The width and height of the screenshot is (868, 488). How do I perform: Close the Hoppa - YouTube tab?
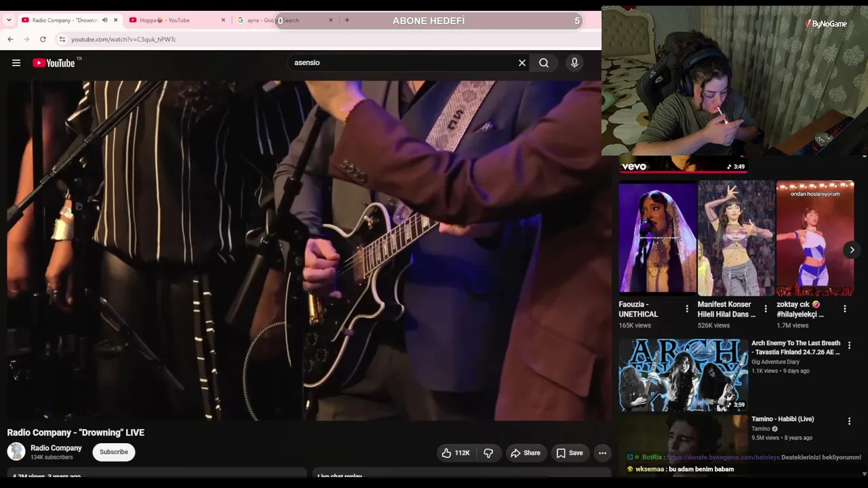(x=223, y=20)
